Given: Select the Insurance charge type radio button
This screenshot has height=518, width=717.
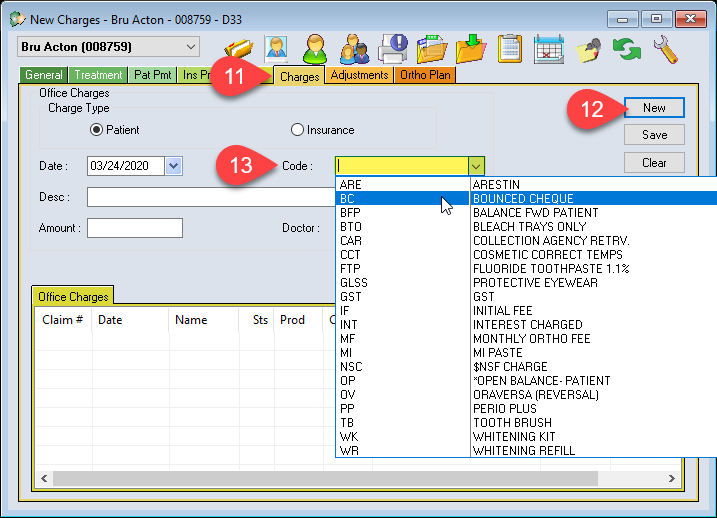Looking at the screenshot, I should (297, 130).
